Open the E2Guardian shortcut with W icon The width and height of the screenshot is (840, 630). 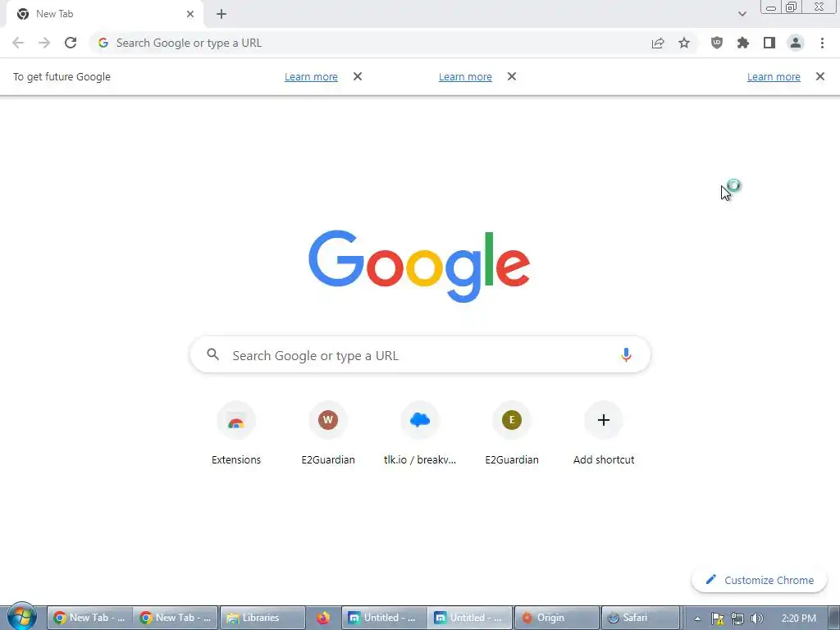(328, 434)
